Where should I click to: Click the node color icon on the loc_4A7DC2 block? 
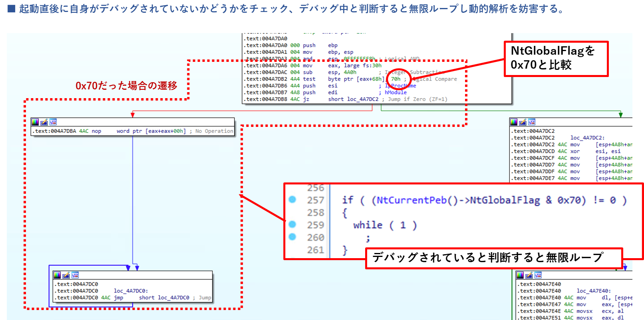pyautogui.click(x=514, y=122)
